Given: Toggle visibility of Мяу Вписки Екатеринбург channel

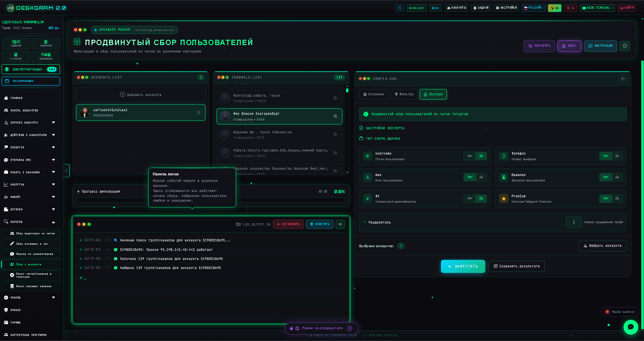Looking at the screenshot, I should pos(335,116).
